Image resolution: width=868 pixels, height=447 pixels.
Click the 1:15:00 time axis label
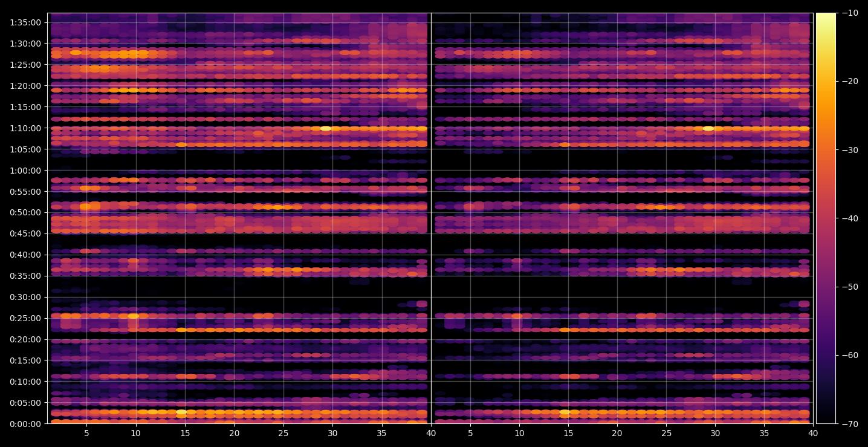[25, 107]
